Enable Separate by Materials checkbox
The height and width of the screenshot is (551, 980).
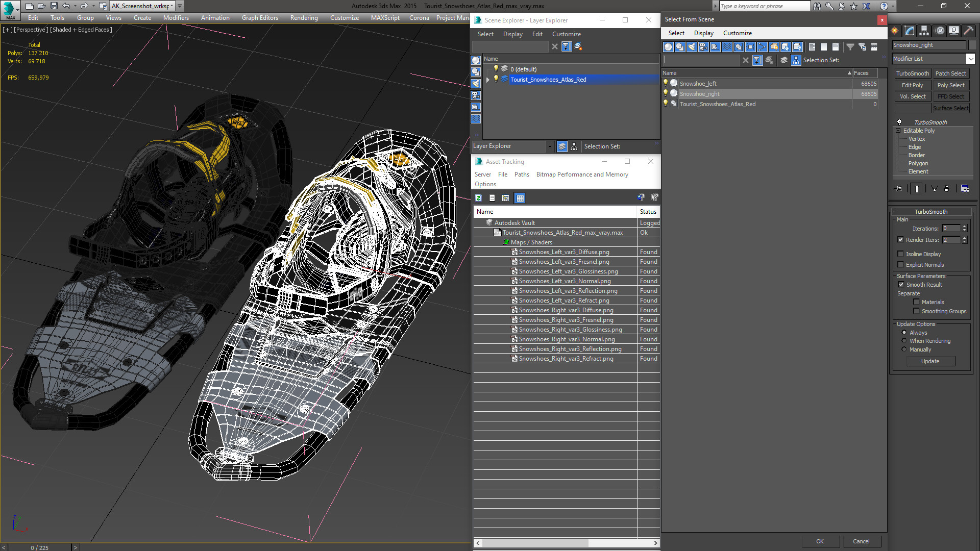tap(916, 302)
